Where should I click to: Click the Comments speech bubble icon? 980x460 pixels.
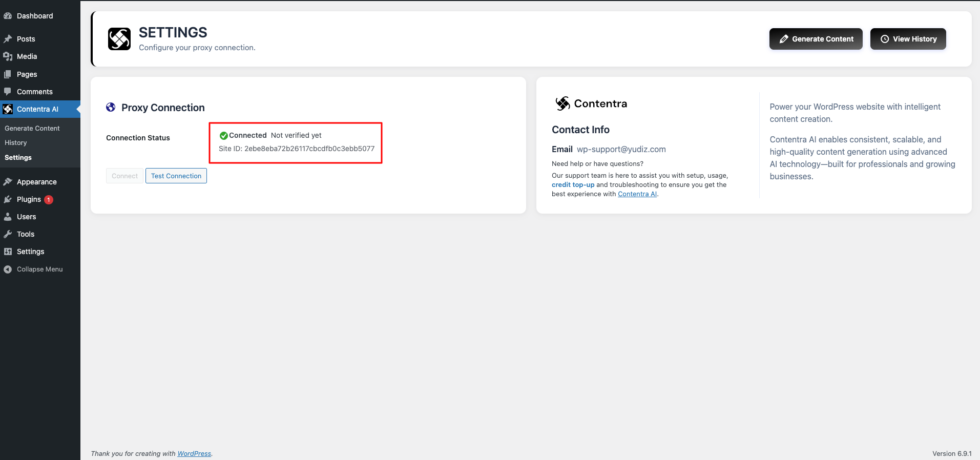click(8, 92)
